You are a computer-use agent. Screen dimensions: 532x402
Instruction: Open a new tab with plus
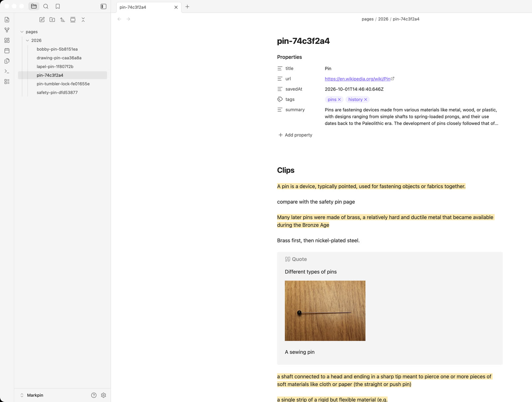coord(187,7)
